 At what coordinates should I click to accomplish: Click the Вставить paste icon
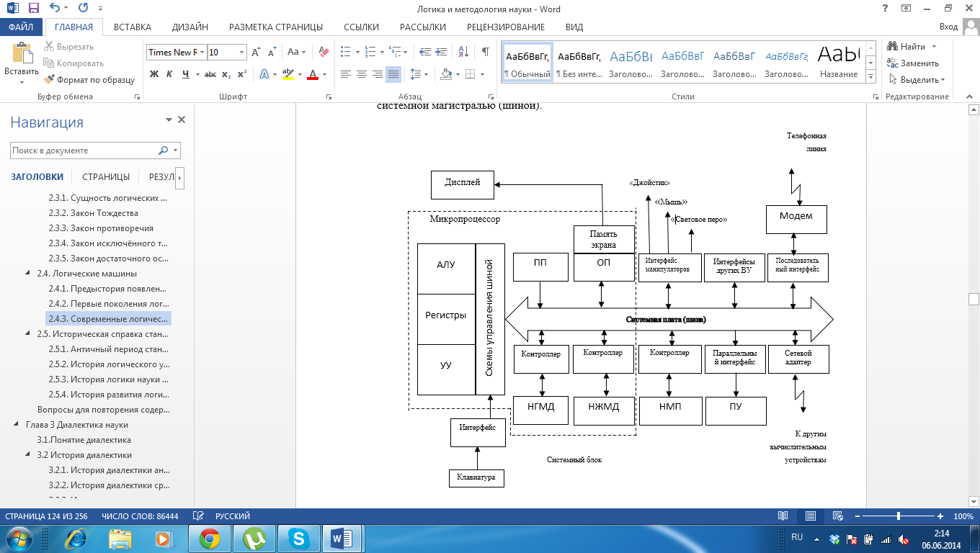click(x=22, y=55)
